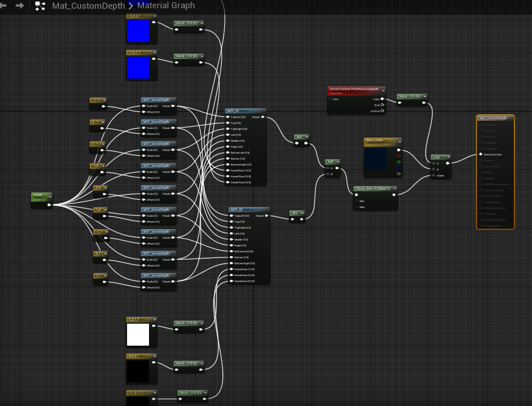Click the Lerp node B input pin
This screenshot has width=532, height=406.
[434, 169]
